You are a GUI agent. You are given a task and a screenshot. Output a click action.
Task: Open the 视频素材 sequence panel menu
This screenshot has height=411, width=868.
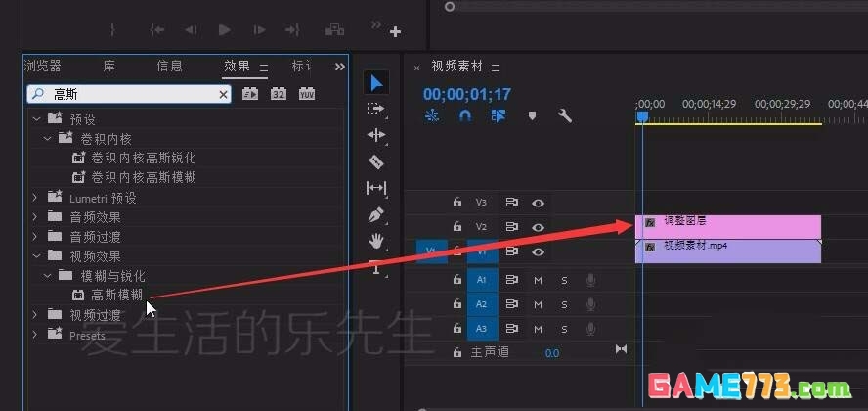[496, 68]
